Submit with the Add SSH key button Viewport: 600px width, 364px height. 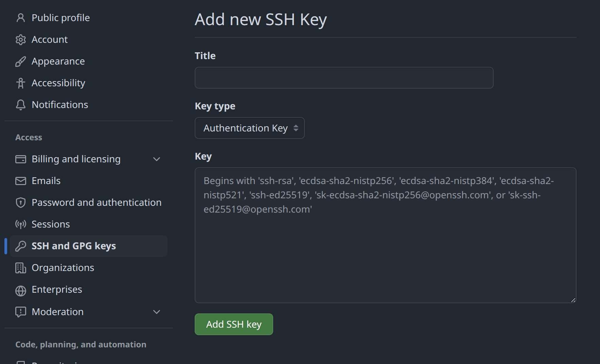point(234,324)
